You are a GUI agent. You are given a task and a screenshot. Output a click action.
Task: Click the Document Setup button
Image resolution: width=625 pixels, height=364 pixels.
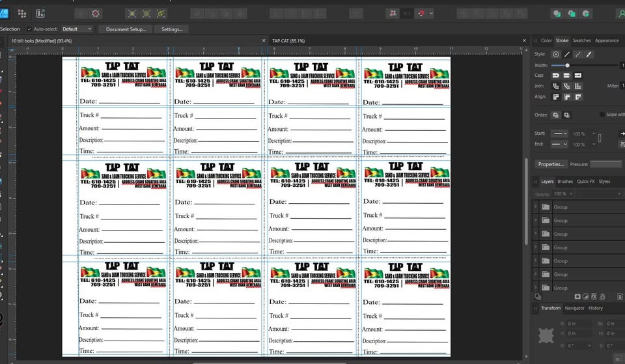point(126,29)
